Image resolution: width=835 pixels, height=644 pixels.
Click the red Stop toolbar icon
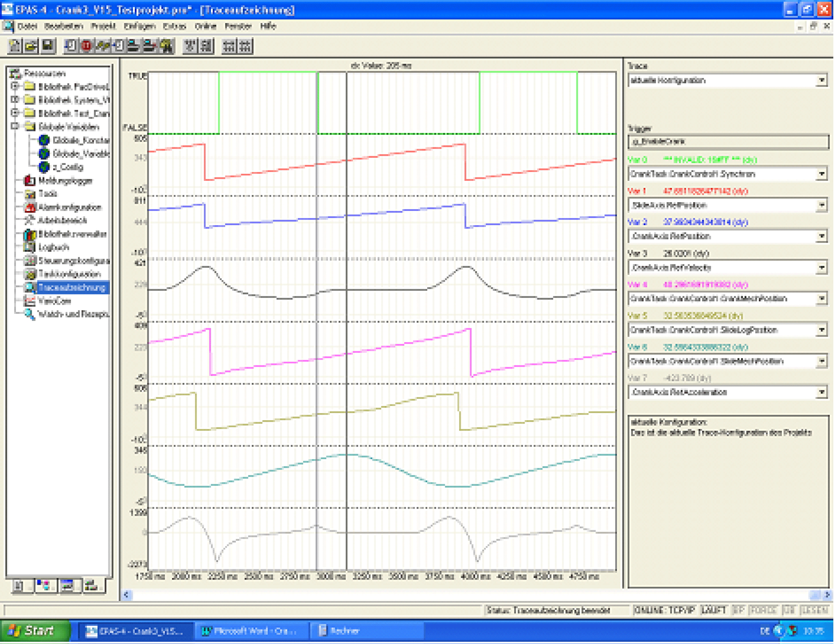(x=87, y=46)
